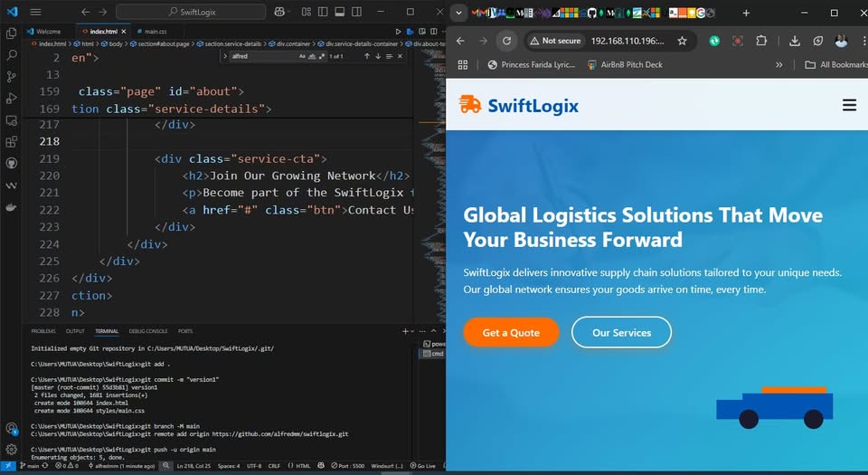The width and height of the screenshot is (868, 475).
Task: Expand the Replace row in the find widget
Action: coord(225,56)
